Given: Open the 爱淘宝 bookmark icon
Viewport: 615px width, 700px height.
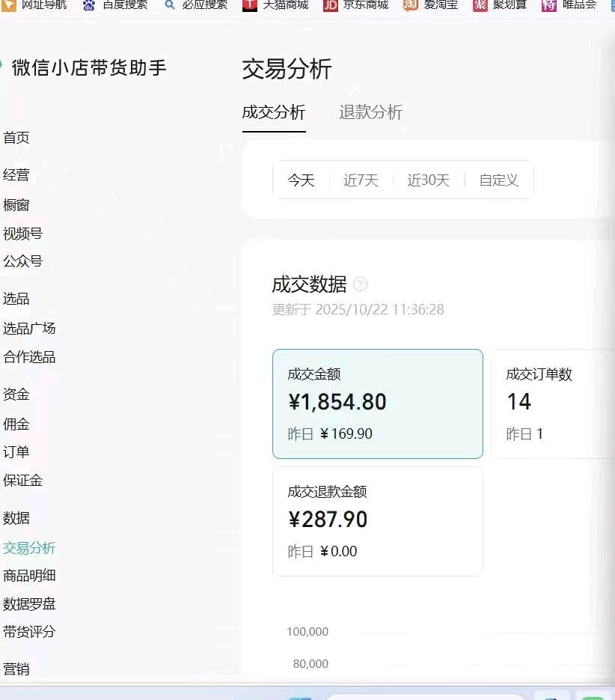Looking at the screenshot, I should [x=411, y=5].
